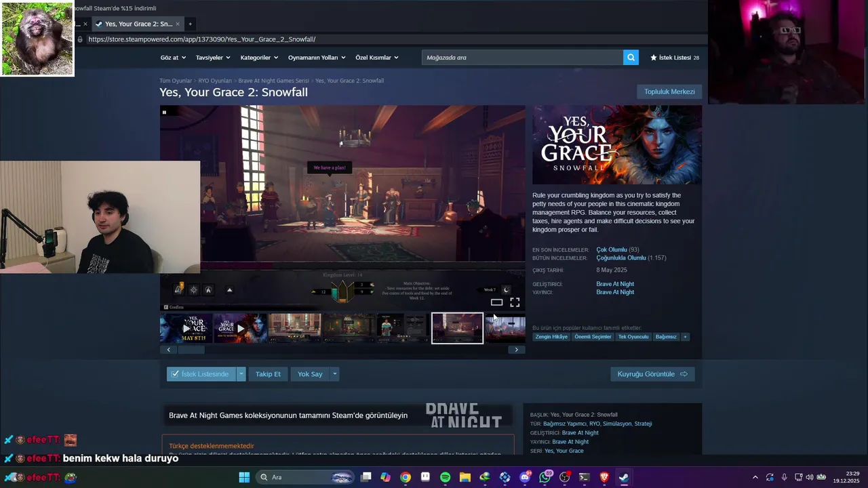Show hidden system tray icons chevron
The height and width of the screenshot is (488, 868).
pyautogui.click(x=755, y=477)
